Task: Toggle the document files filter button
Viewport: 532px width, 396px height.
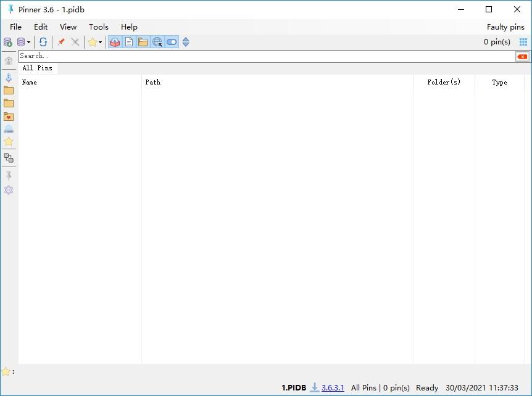Action: (129, 42)
